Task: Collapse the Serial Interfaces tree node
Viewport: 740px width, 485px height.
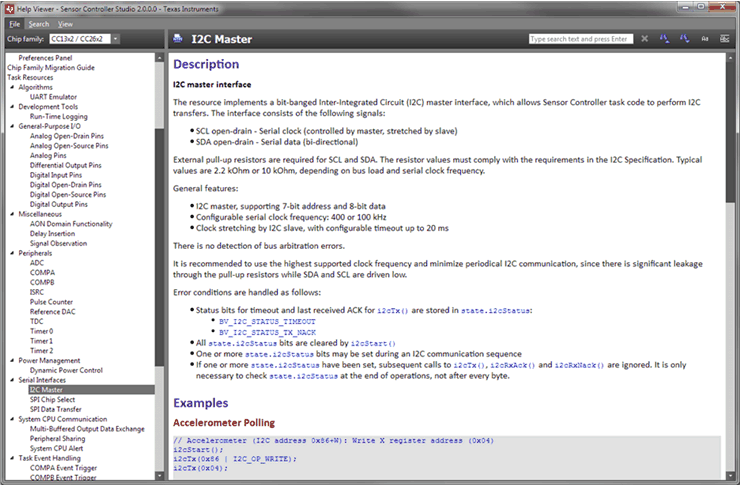Action: click(x=12, y=380)
